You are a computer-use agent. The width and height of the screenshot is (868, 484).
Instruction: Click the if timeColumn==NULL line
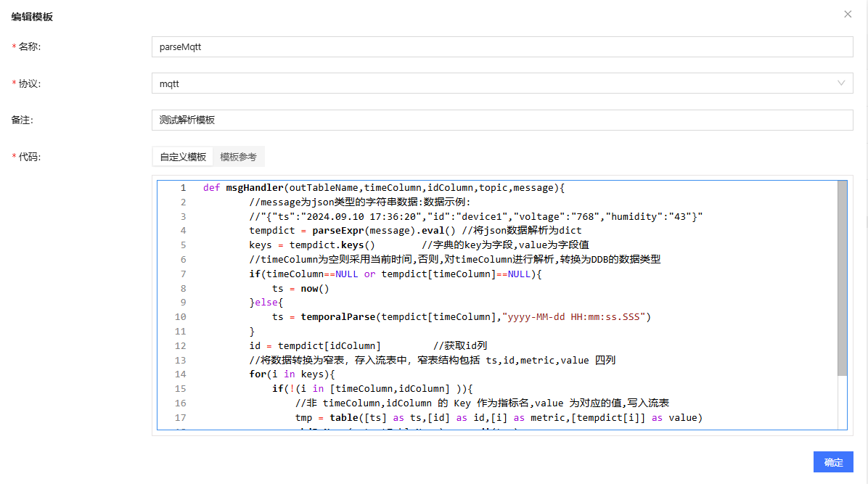(396, 274)
